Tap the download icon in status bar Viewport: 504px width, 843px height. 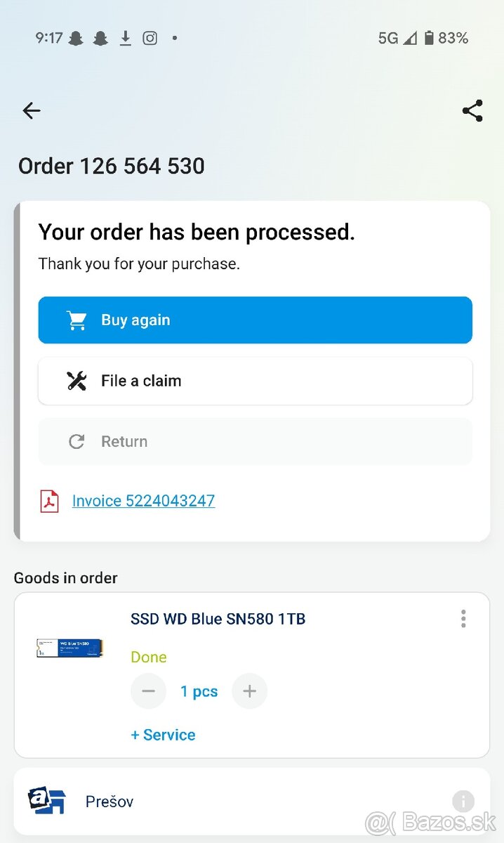pos(126,38)
